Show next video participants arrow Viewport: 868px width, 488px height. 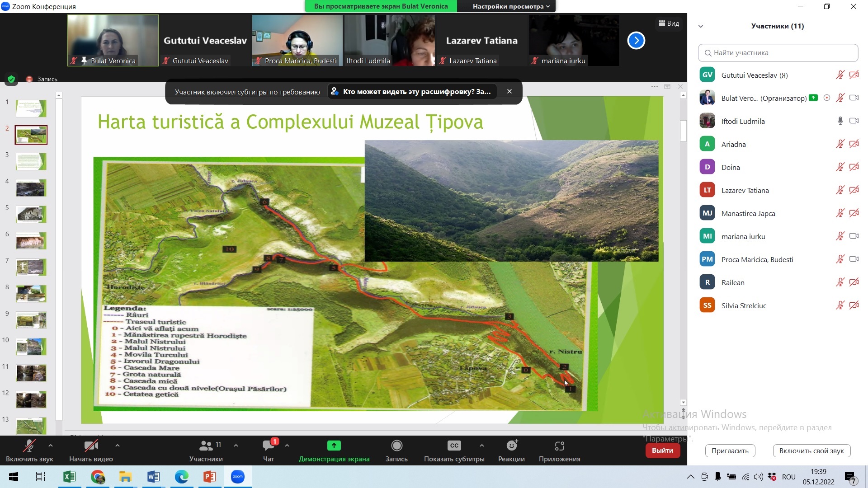(636, 41)
